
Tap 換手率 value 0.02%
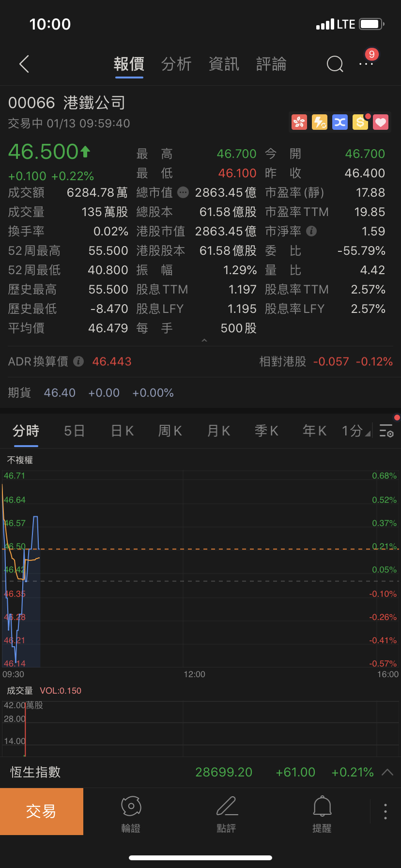pos(111,231)
